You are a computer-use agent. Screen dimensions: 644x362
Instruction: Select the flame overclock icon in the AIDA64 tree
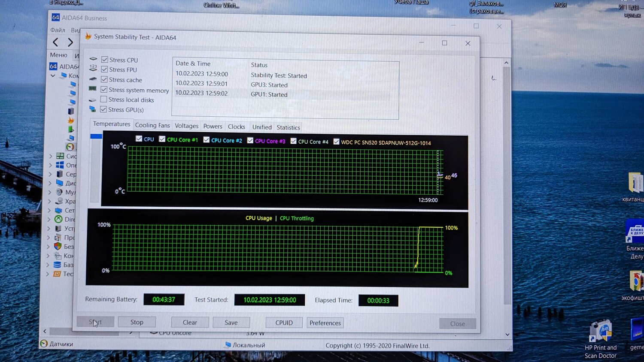tap(71, 120)
